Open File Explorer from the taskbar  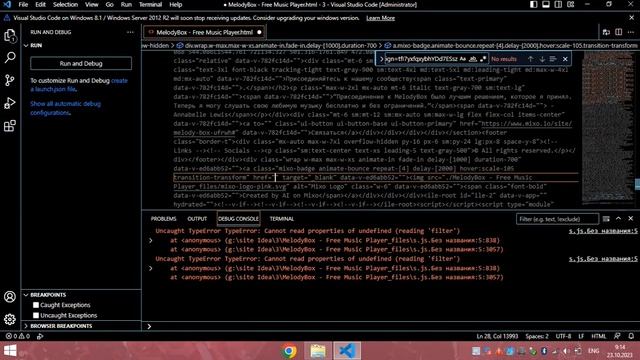tap(318, 351)
